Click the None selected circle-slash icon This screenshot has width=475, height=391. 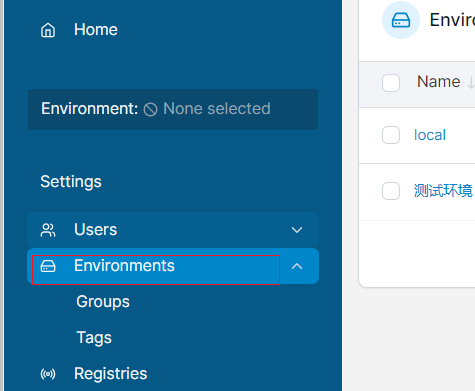(150, 109)
